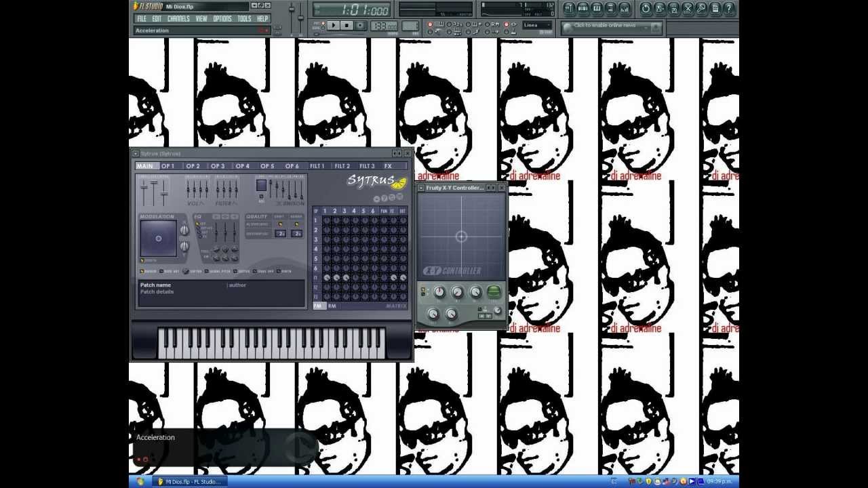The width and height of the screenshot is (868, 488).
Task: Click the project info toolbar icon
Action: (x=715, y=9)
